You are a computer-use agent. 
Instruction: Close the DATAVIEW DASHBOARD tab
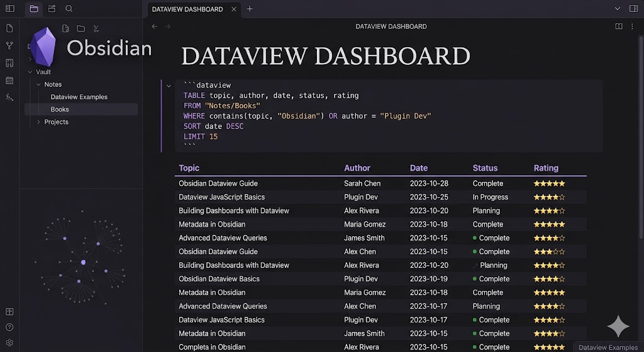[x=234, y=9]
